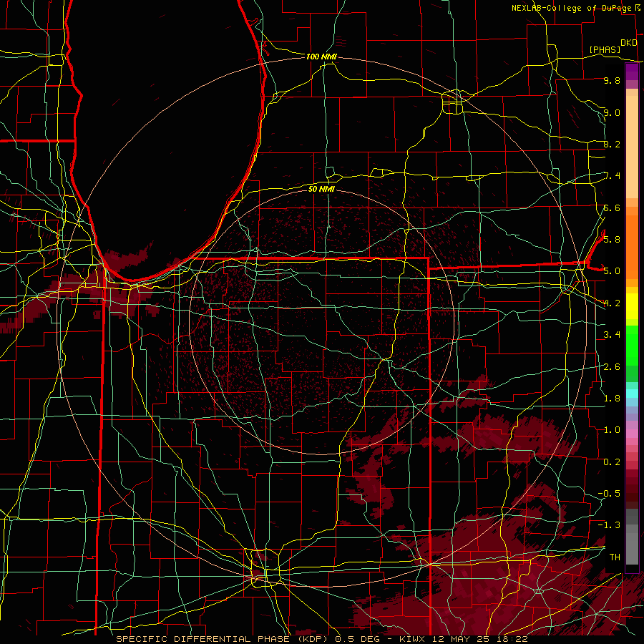Image resolution: width=644 pixels, height=644 pixels.
Task: Click the bright green segment of the color bar
Action: coord(632,346)
